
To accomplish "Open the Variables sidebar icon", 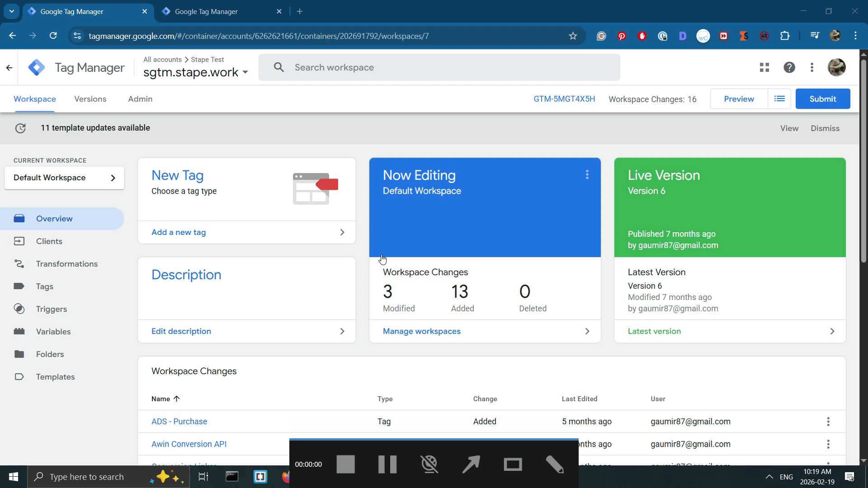I will (19, 331).
